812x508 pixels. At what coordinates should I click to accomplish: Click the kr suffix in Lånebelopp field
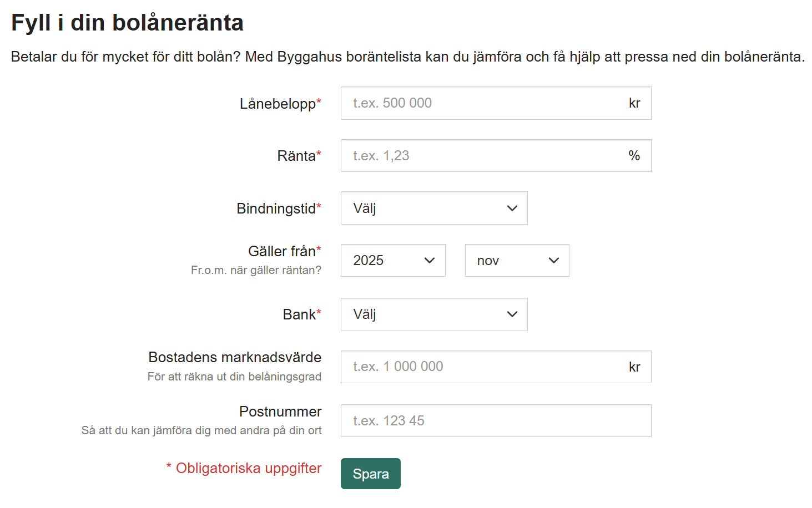(634, 103)
